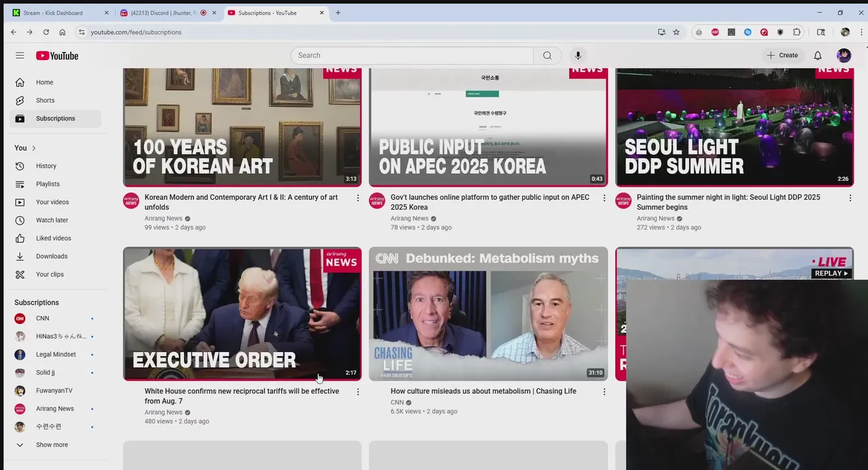The width and height of the screenshot is (868, 470).
Task: Open the AdBlock Plus extension
Action: coord(715,32)
